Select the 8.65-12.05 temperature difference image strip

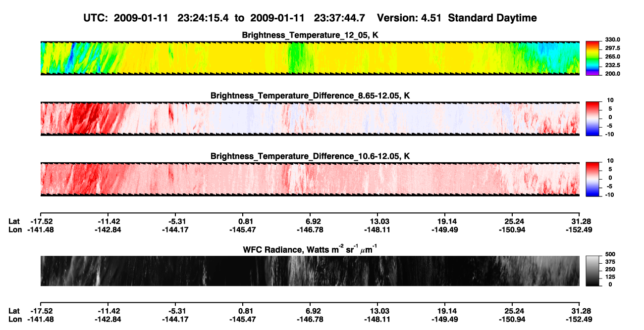[310, 118]
